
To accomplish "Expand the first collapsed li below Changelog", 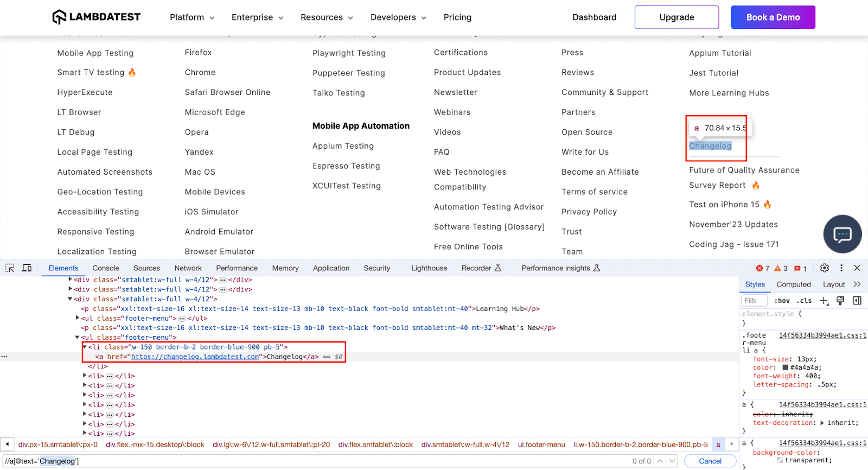I will point(85,376).
